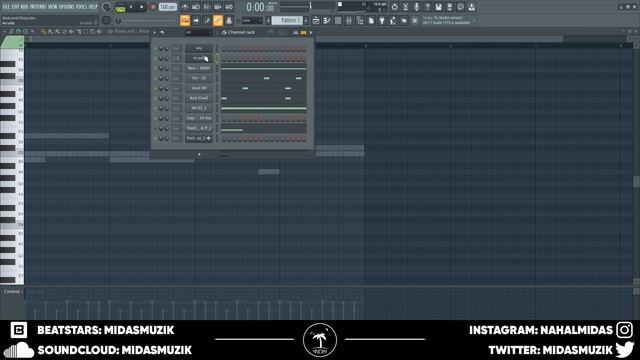
Task: Toggle the metronome icon
Action: click(x=185, y=7)
